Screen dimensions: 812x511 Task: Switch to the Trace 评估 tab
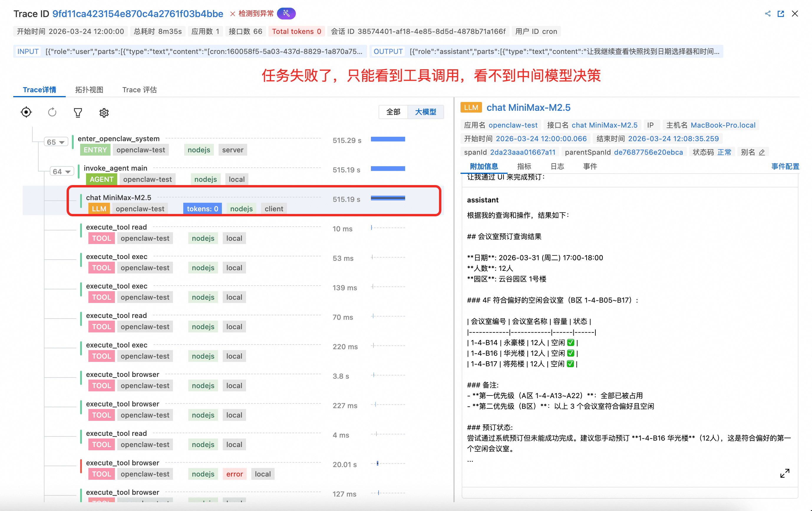139,90
